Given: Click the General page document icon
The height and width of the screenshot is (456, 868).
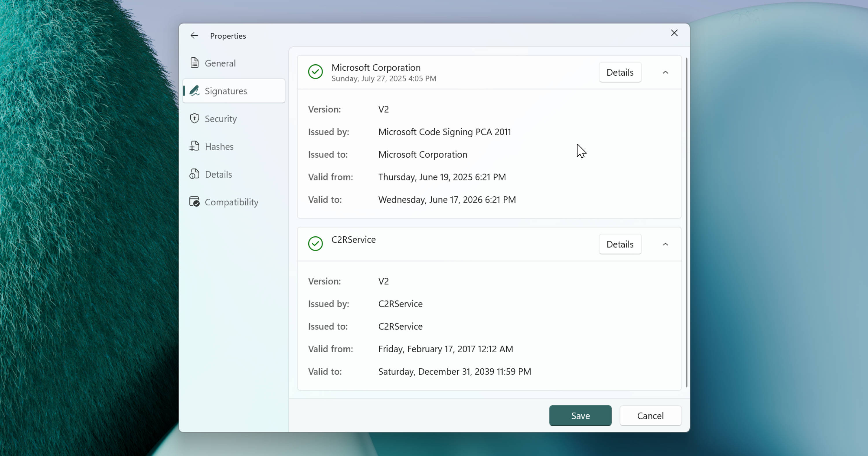Looking at the screenshot, I should pyautogui.click(x=194, y=63).
